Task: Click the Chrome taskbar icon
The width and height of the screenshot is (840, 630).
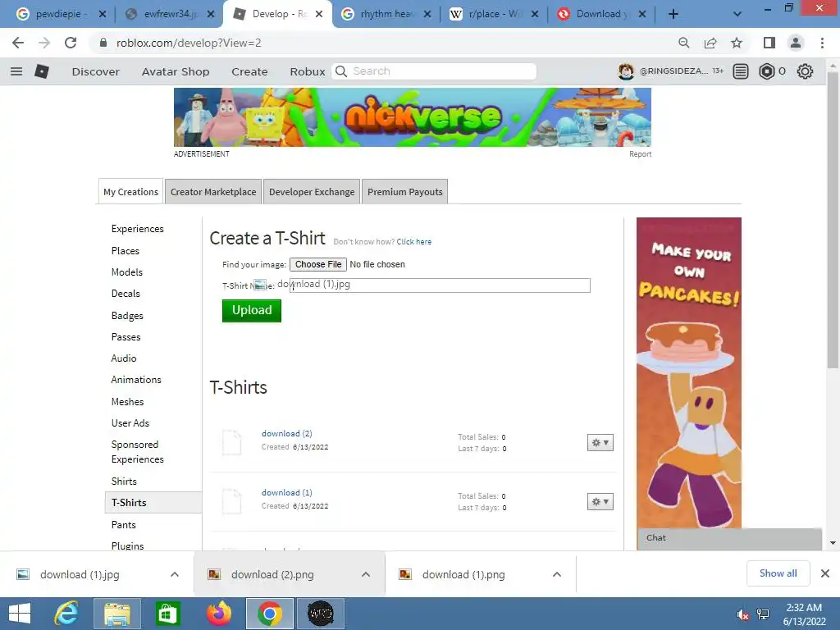Action: tap(269, 614)
